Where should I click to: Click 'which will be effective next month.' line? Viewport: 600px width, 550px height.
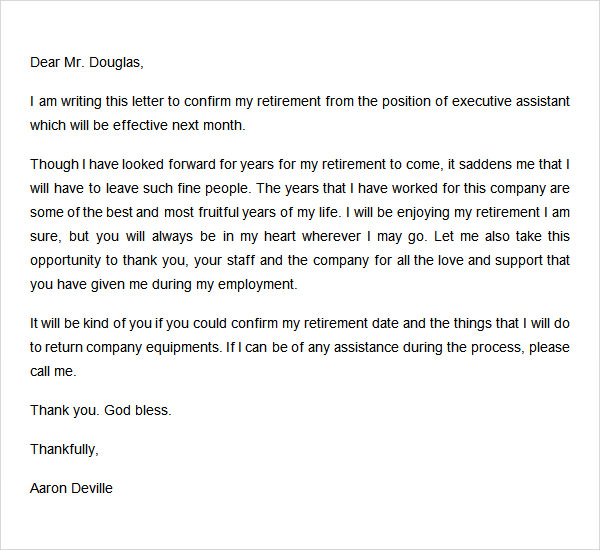click(138, 125)
